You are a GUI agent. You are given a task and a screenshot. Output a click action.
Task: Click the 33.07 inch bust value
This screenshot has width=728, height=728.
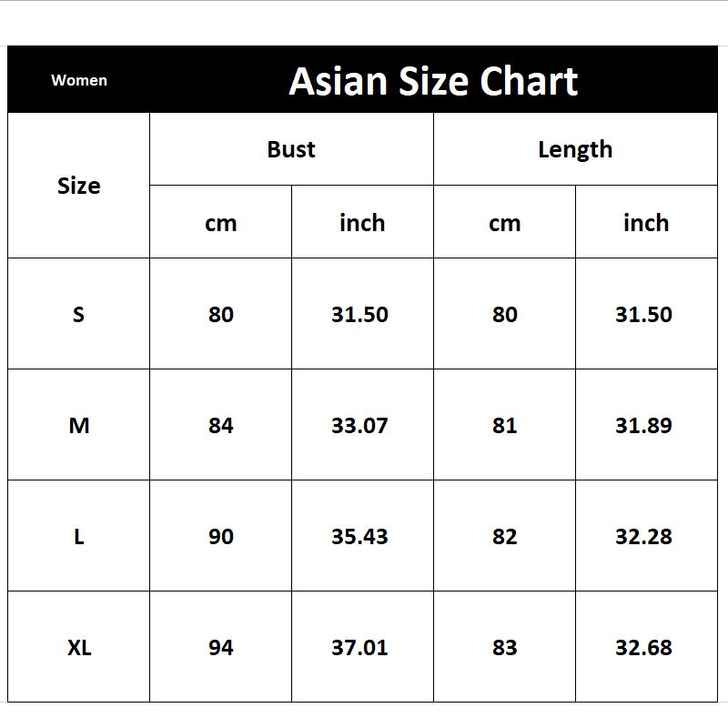click(x=359, y=425)
